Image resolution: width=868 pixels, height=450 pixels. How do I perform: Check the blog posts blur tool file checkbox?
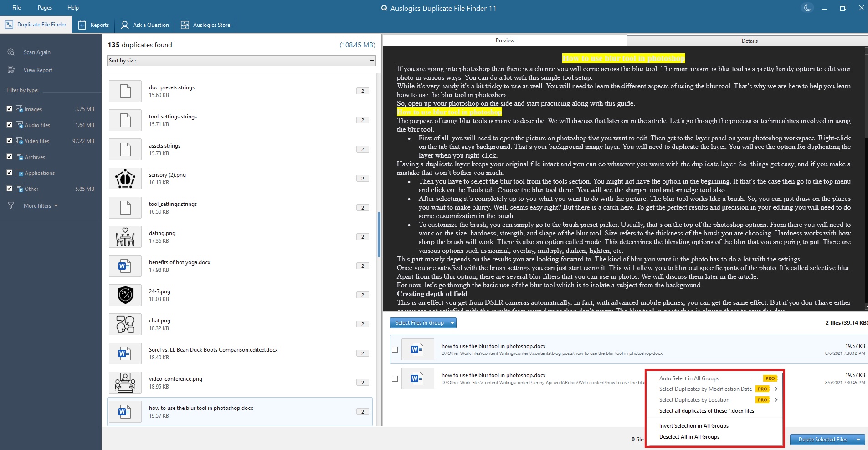[395, 350]
